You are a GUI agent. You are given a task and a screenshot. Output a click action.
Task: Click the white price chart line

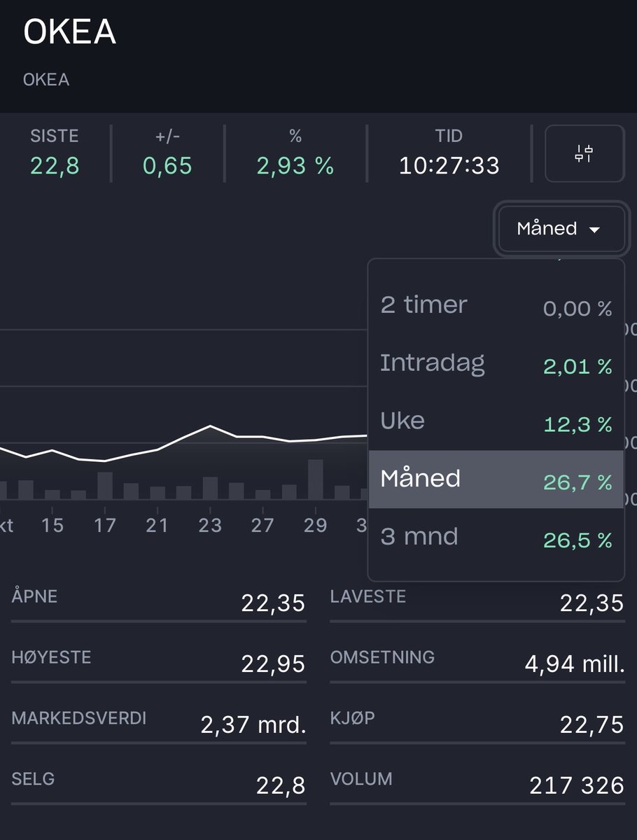(x=210, y=427)
